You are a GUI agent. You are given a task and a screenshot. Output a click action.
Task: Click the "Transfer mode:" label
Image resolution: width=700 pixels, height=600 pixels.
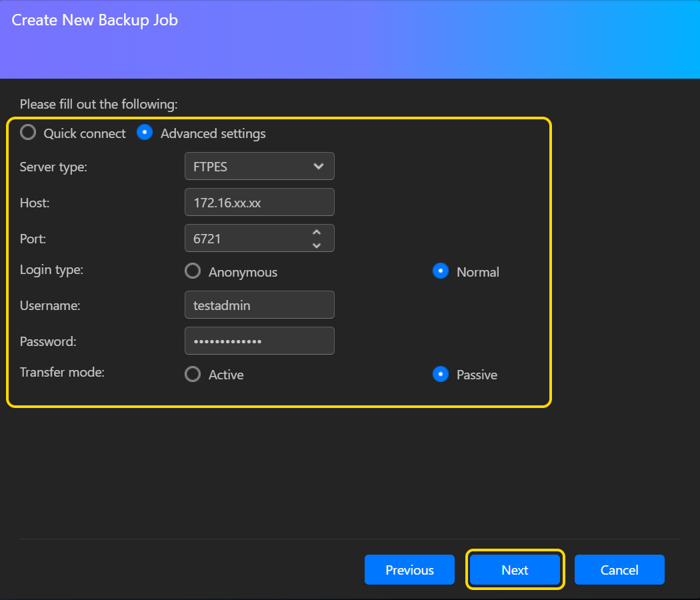[62, 373]
